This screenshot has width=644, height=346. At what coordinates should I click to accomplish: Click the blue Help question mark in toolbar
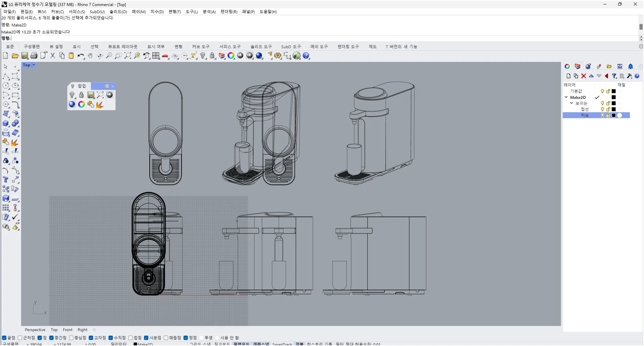[306, 56]
